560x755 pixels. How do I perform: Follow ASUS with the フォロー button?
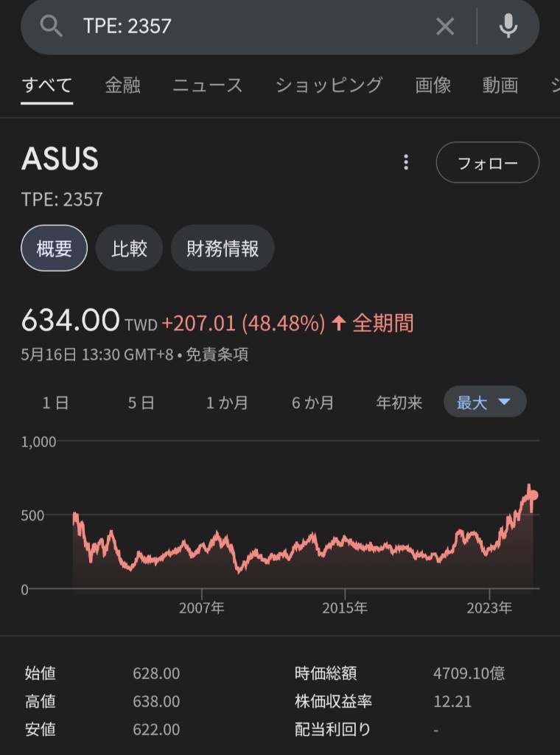click(x=487, y=162)
